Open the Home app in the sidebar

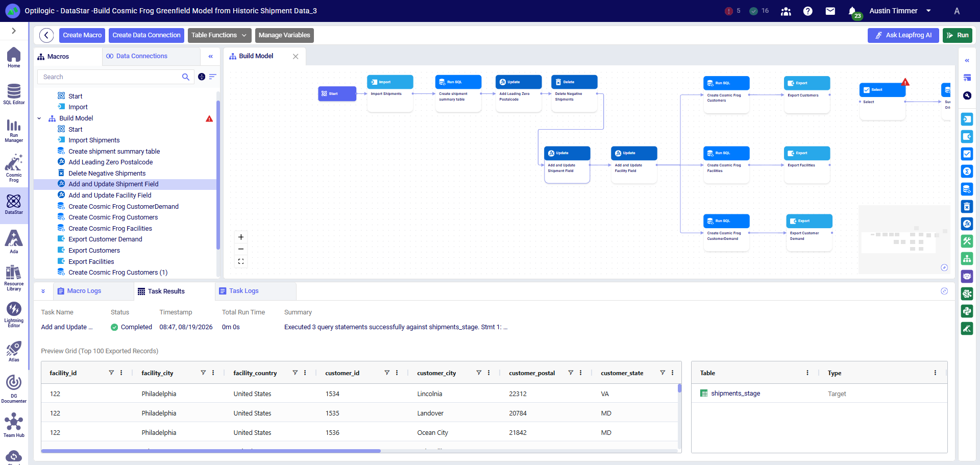pos(14,58)
